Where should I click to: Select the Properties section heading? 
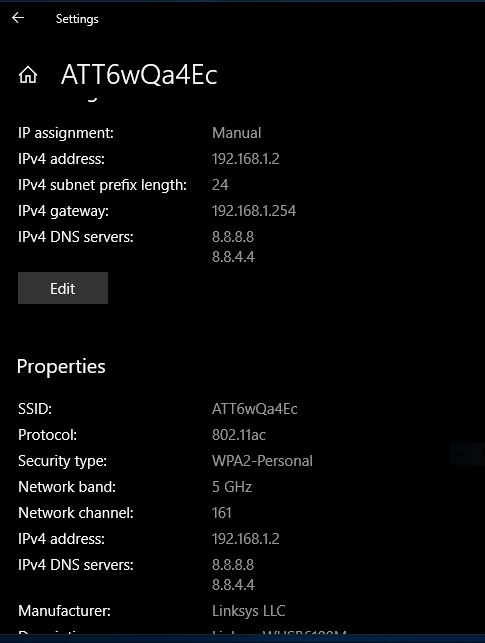click(61, 366)
